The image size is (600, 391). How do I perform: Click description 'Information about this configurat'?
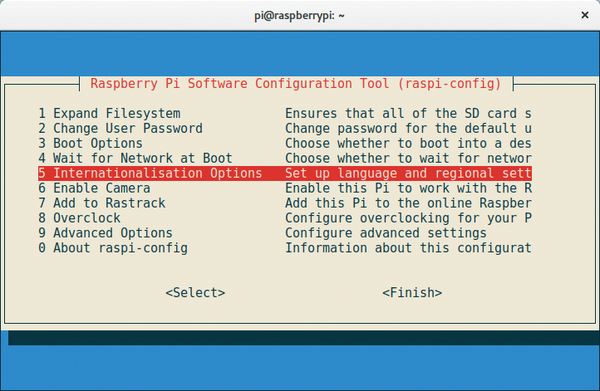pyautogui.click(x=408, y=248)
